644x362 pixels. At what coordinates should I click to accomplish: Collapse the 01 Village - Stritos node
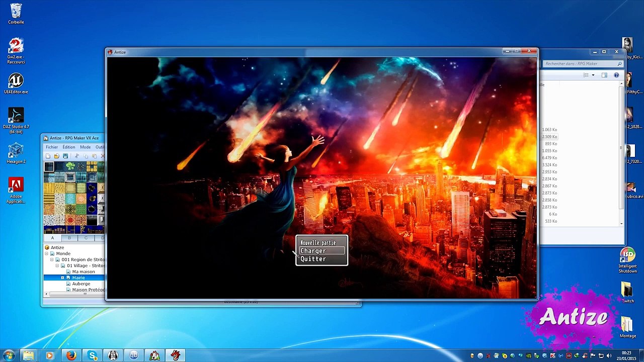click(57, 265)
